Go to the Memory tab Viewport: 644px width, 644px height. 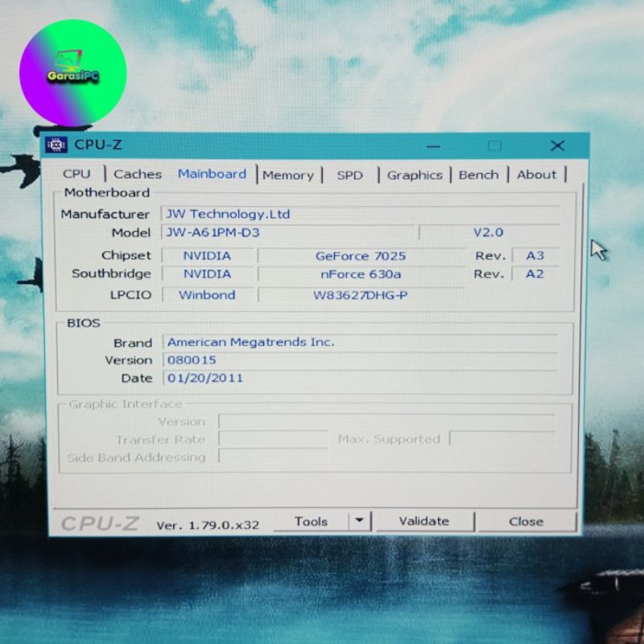[288, 175]
